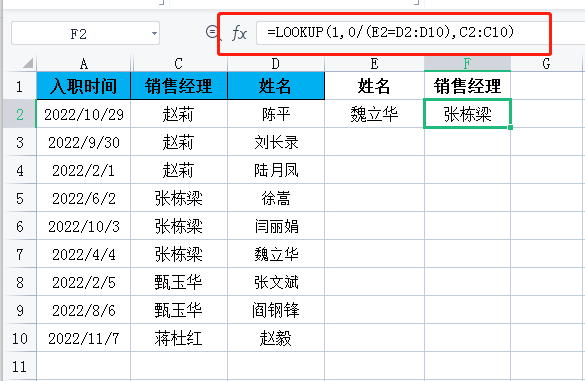Click the zoom magnifier icon beside fx

point(213,33)
